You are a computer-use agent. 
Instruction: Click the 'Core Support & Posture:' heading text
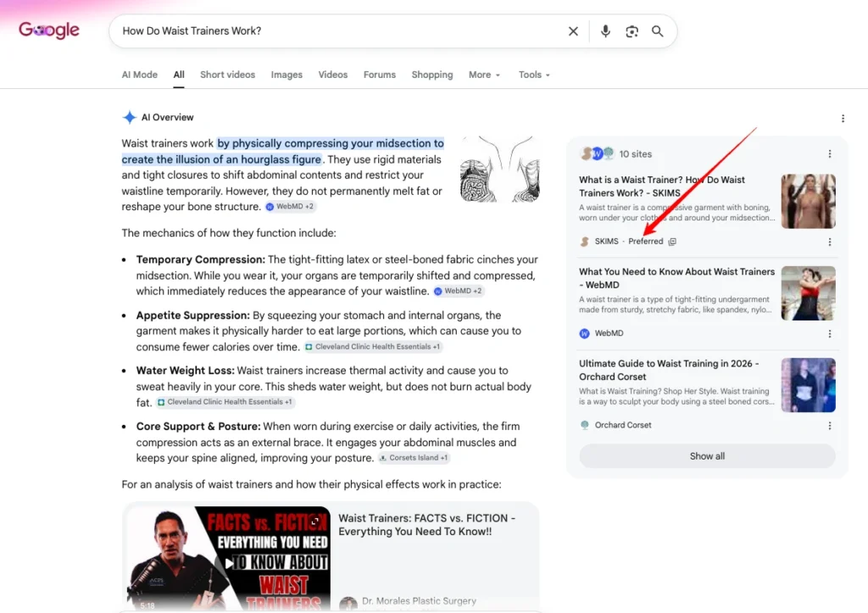(198, 426)
